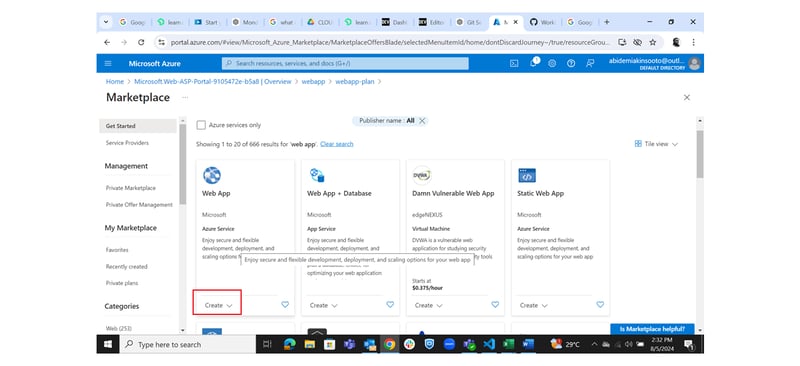
Task: Click the Clear search link
Action: (x=337, y=144)
